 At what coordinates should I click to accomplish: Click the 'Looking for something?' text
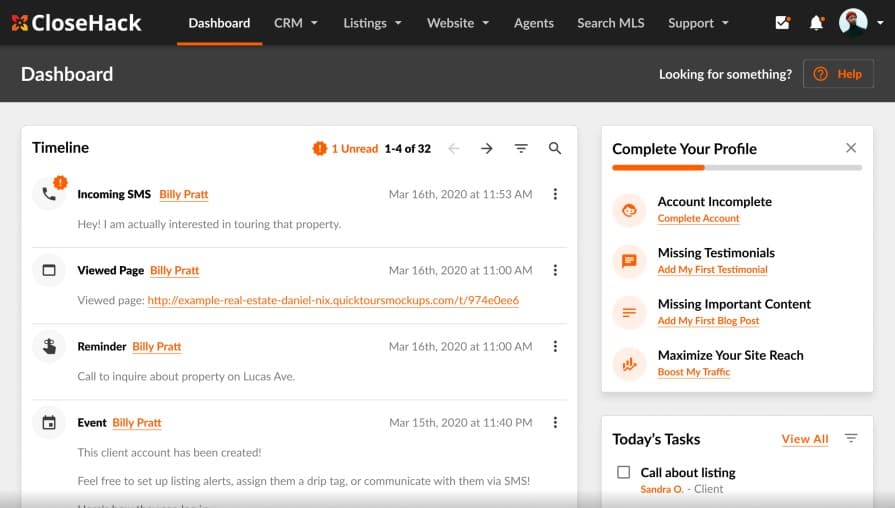click(725, 74)
